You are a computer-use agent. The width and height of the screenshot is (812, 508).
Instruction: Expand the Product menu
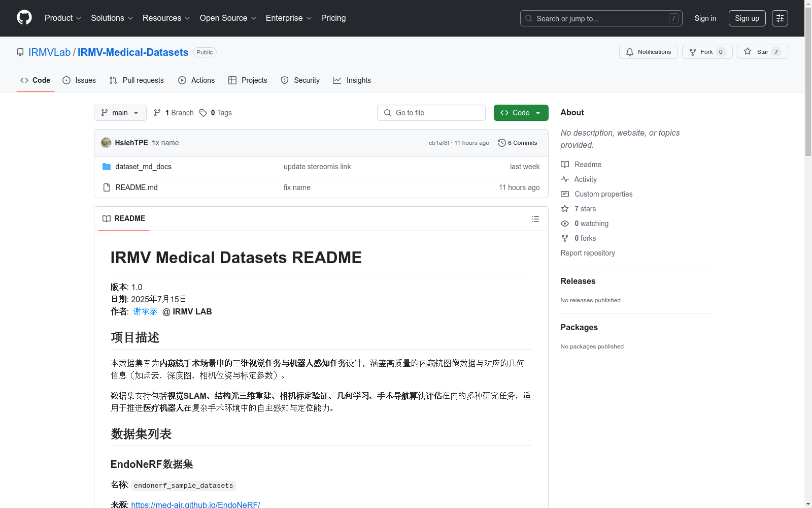[63, 18]
